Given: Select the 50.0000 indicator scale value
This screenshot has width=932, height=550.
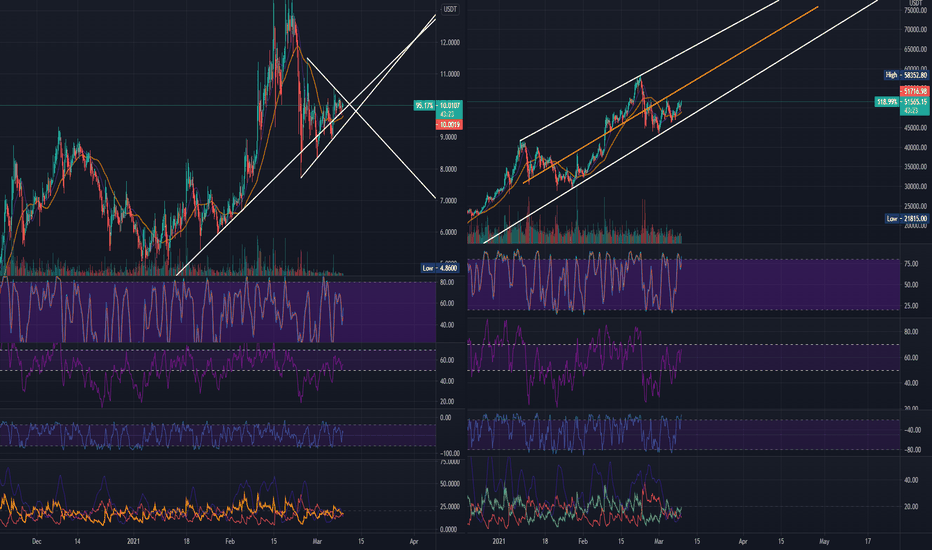Looking at the screenshot, I should pyautogui.click(x=450, y=484).
